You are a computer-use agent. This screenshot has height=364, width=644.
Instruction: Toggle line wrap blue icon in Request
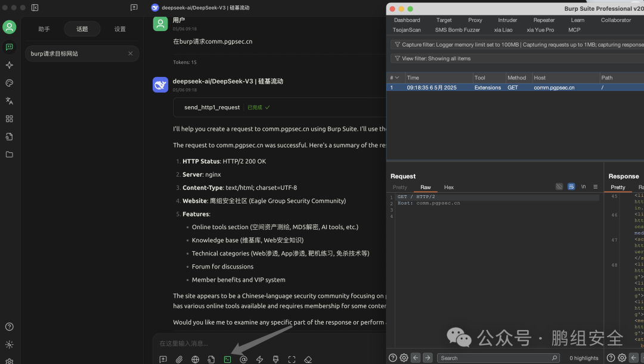[571, 187]
